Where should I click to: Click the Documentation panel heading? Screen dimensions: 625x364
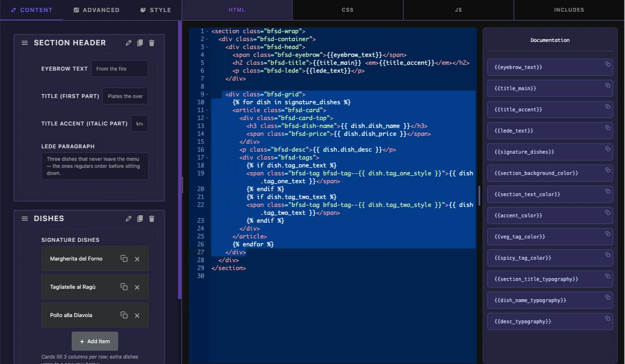(550, 40)
